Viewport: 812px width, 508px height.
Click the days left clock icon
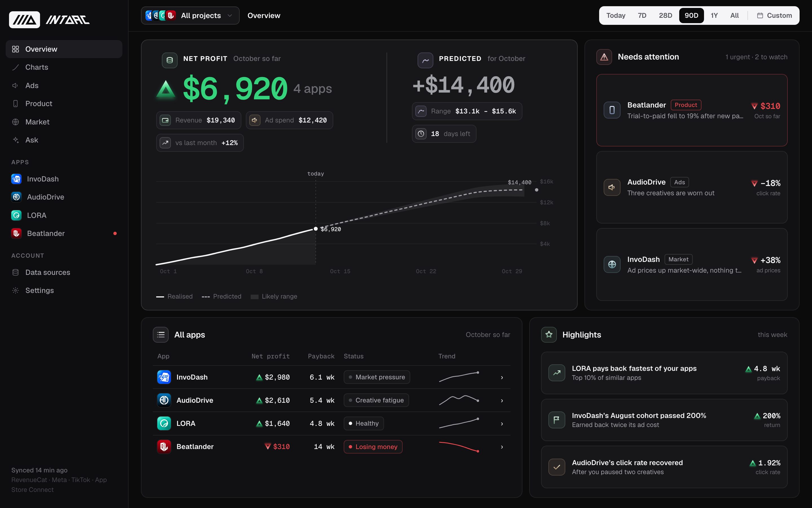pyautogui.click(x=421, y=134)
